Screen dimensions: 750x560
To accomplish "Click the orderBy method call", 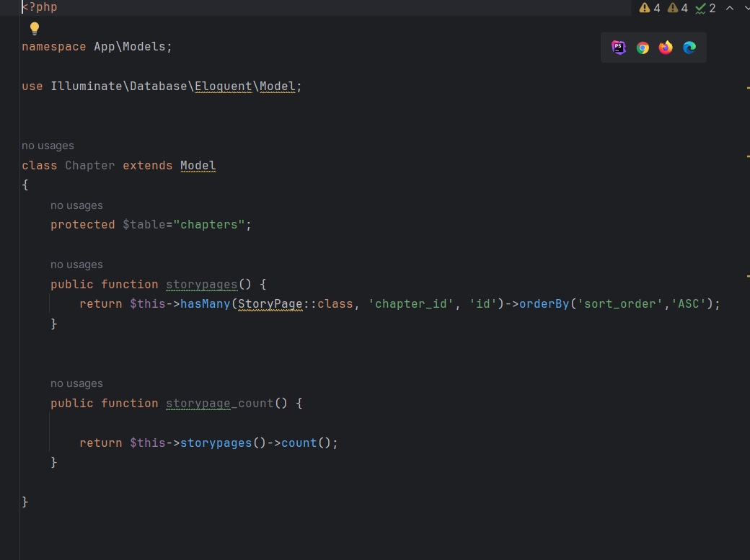I will (544, 304).
